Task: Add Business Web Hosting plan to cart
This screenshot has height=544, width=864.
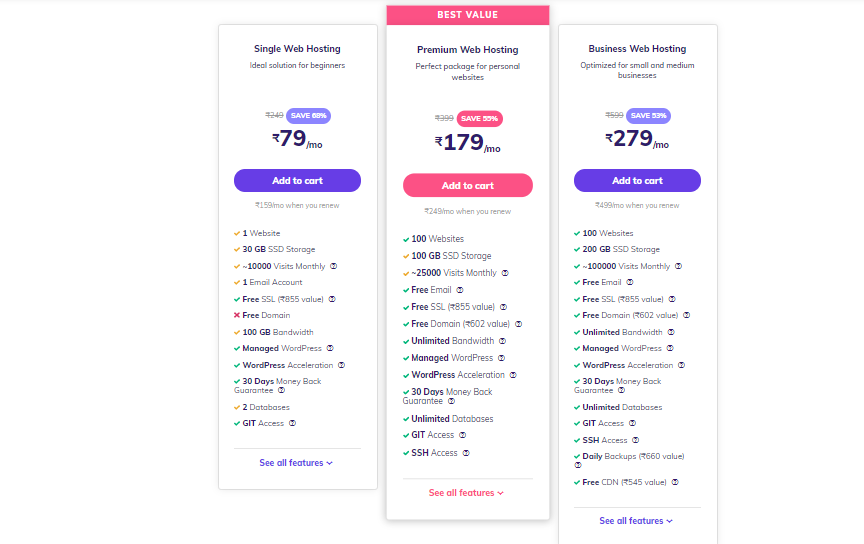Action: coord(637,181)
